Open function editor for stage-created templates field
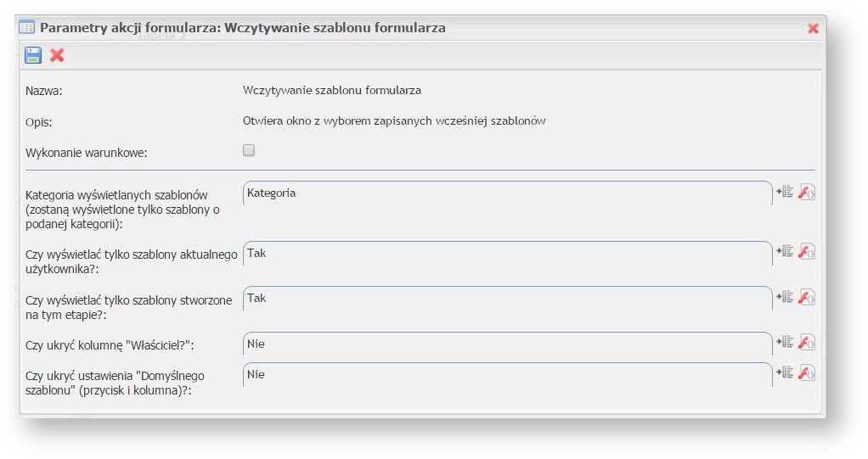 (x=807, y=297)
